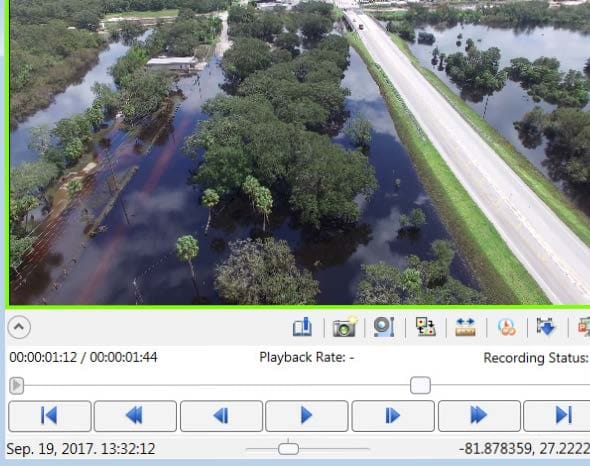Screen dimensions: 590x466
Task: Click the date stamp Sep. 19, 2017. 13:32:12
Action: [x=81, y=449]
